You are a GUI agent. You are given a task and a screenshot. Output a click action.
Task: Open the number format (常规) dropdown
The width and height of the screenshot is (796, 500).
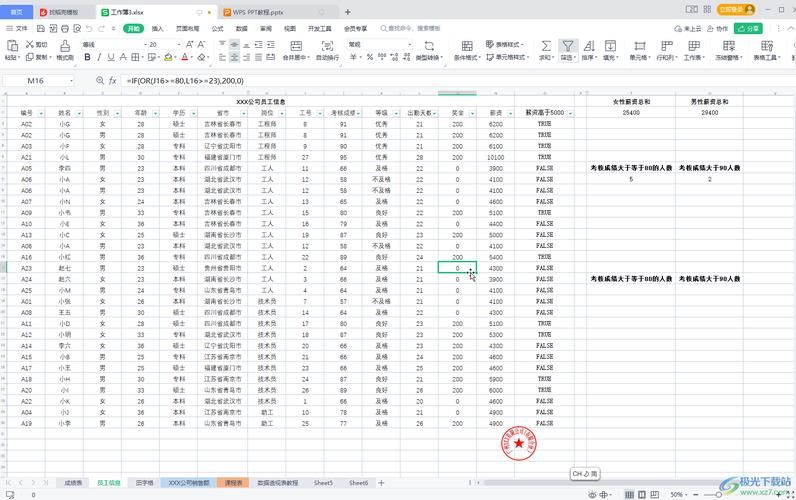(x=410, y=45)
